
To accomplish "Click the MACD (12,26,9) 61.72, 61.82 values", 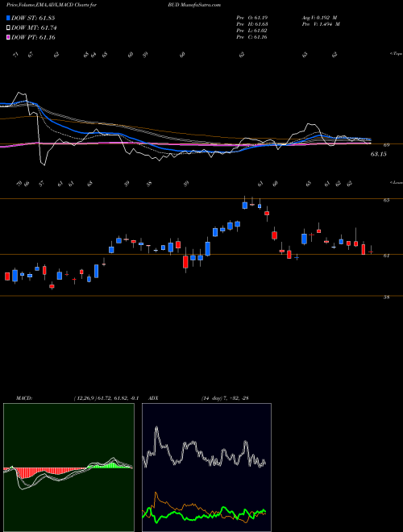I will coord(106,398).
